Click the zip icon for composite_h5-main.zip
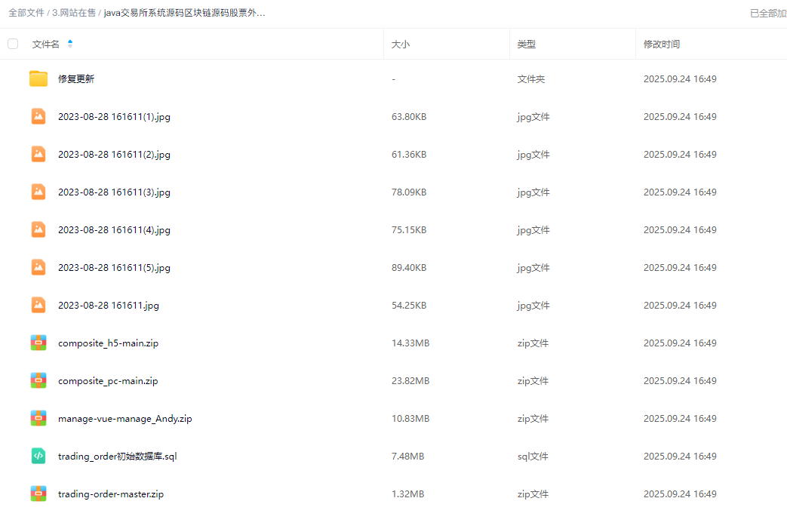This screenshot has width=787, height=532. tap(38, 343)
